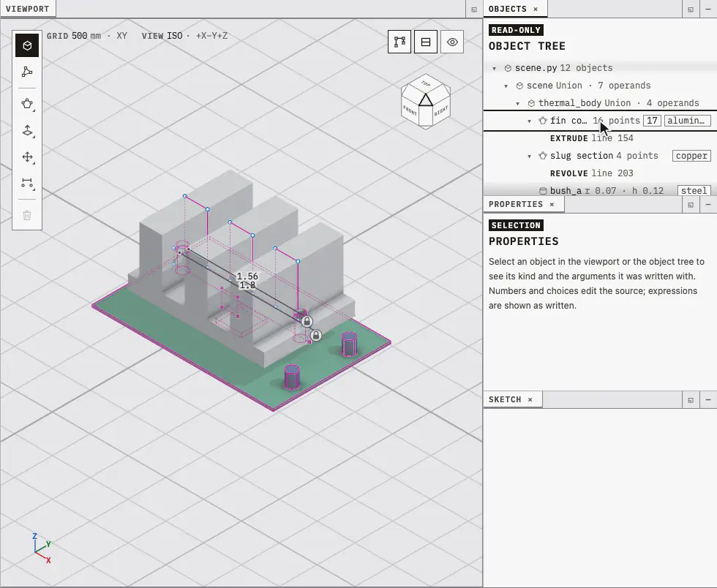
Task: Select the bush_a tree row
Action: coord(600,191)
